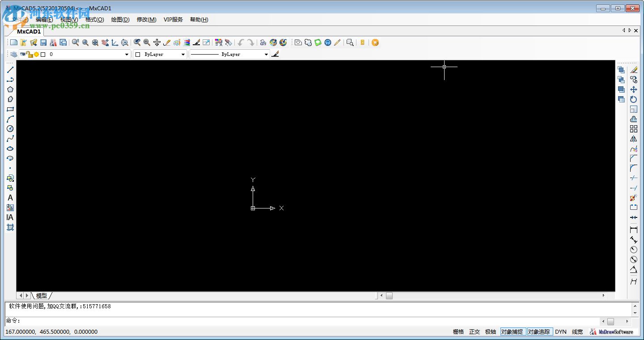Viewport: 644px width, 340px height.
Task: Select the Explode tool
Action: (634, 198)
